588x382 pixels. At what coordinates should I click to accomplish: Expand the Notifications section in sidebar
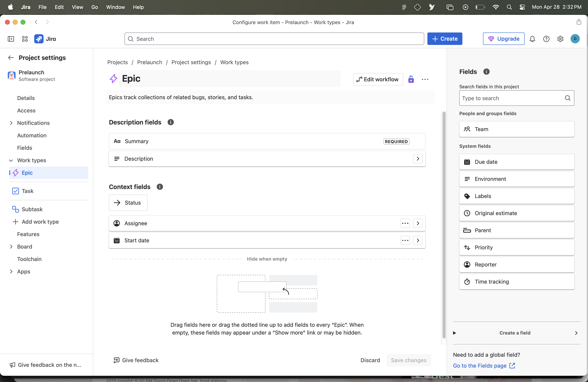(11, 123)
